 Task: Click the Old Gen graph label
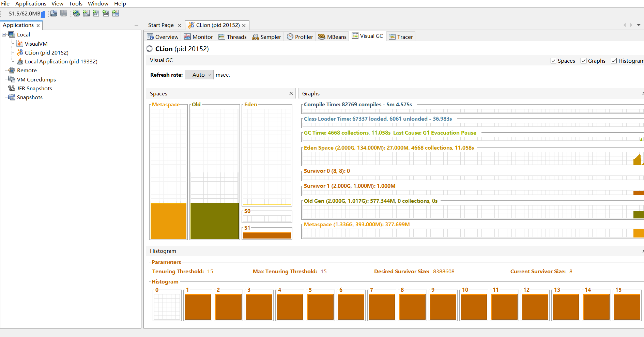[371, 201]
